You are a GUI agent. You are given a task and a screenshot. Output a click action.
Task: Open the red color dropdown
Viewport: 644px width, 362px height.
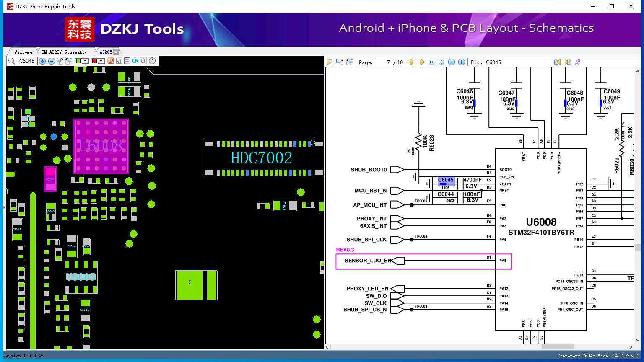[x=101, y=61]
